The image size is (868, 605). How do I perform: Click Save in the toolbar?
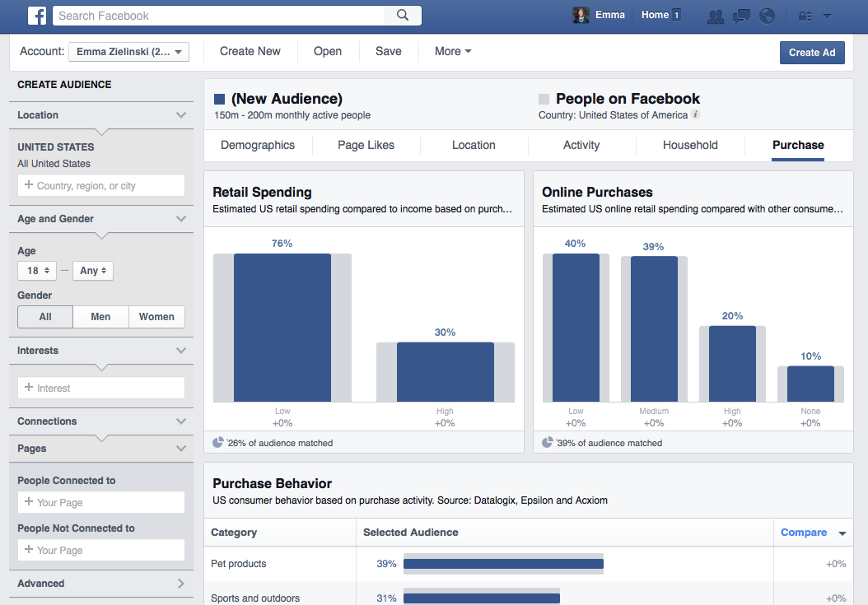(389, 51)
